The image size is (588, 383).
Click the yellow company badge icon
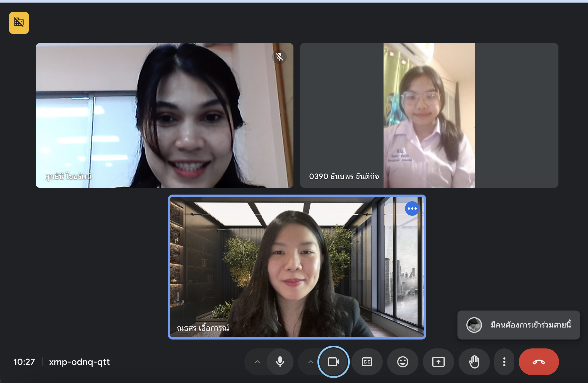click(x=19, y=23)
